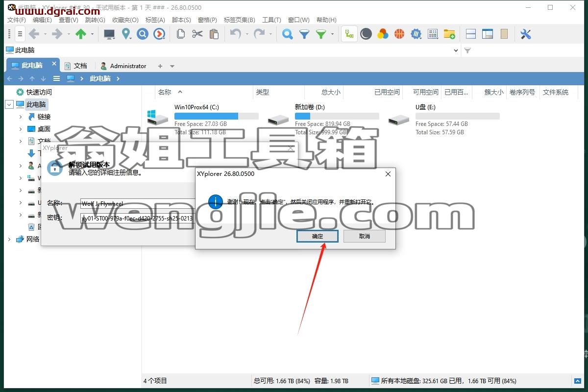Image resolution: width=588 pixels, height=392 pixels.
Task: Close the 此电脑 tab
Action: (x=54, y=64)
